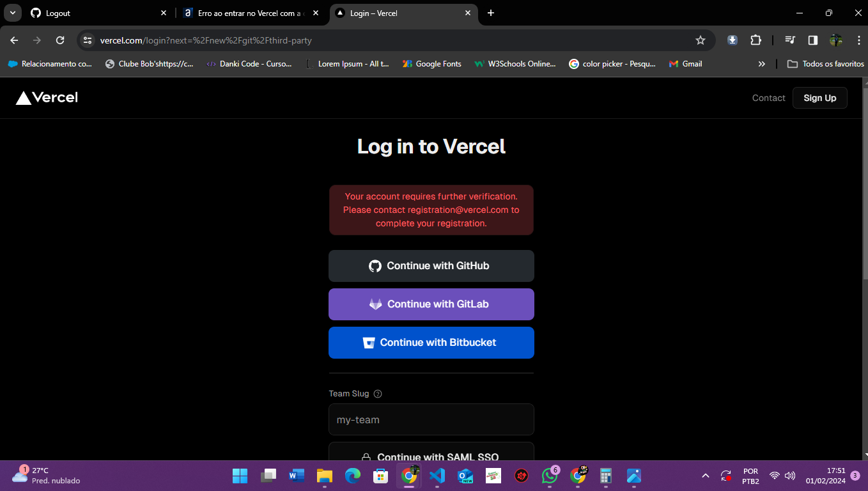Open Microsoft Word from the taskbar
The height and width of the screenshot is (491, 868).
[x=297, y=476]
